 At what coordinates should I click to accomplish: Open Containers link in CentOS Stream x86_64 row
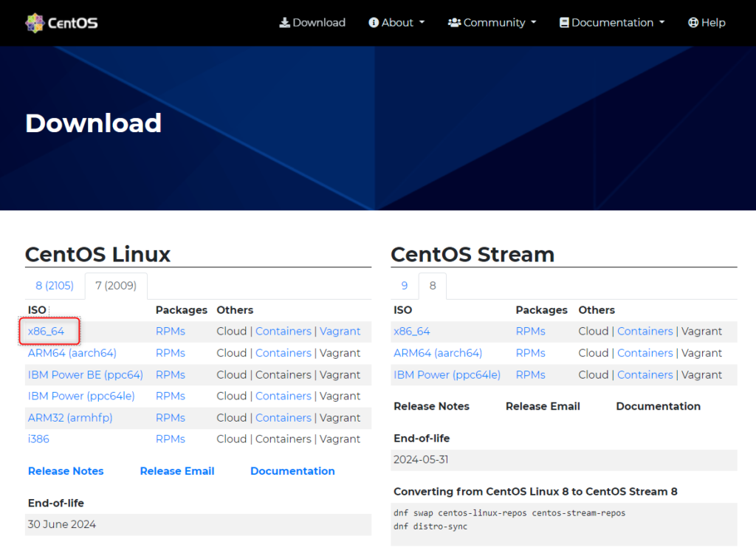(x=645, y=332)
